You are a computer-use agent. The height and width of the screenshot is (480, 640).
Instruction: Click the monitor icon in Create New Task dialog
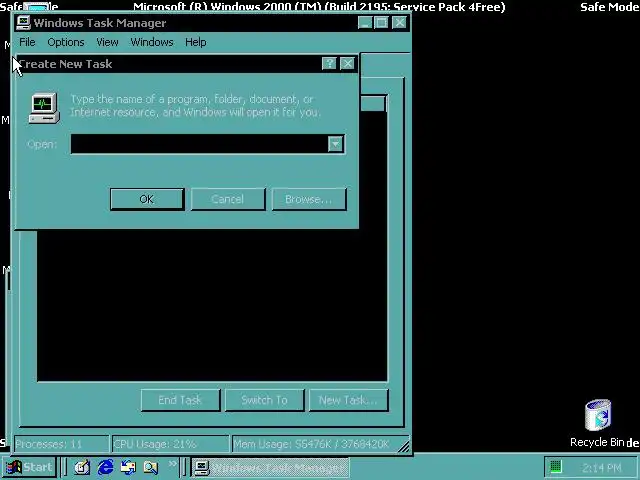[x=44, y=108]
